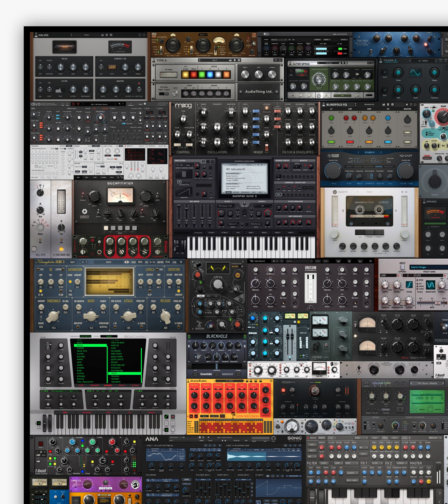Click the COPY button under Common / Voices Edit
Screen dimensions: 448x504
305,188
